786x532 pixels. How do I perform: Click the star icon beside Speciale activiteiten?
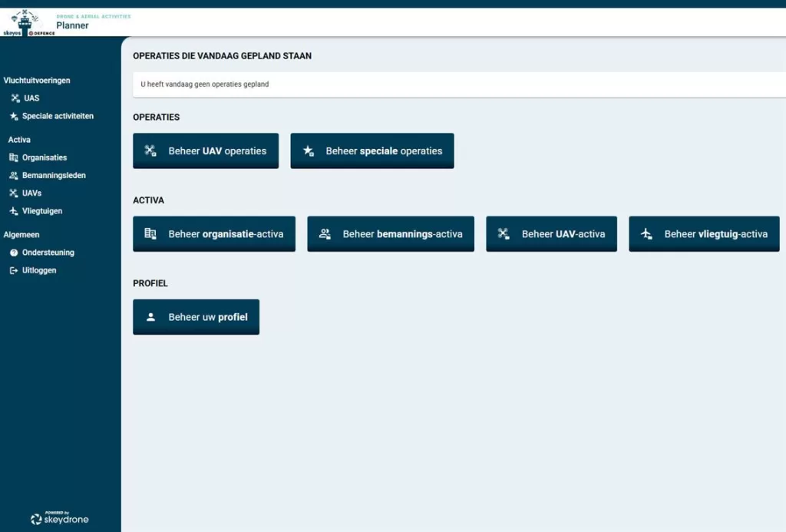coord(14,117)
